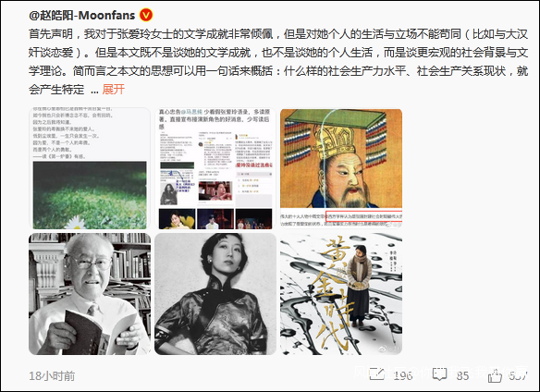Like the post with thumbs-up icon
The height and width of the screenshot is (392, 540).
pos(495,375)
